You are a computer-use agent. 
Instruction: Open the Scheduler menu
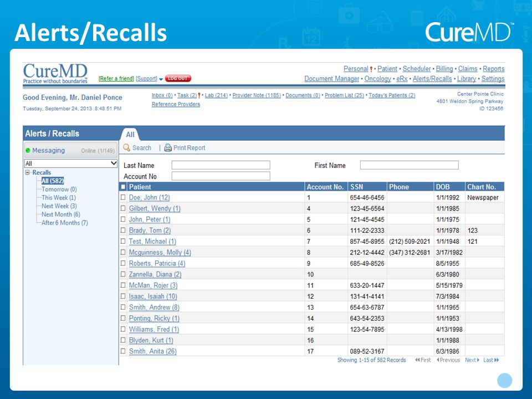point(417,69)
